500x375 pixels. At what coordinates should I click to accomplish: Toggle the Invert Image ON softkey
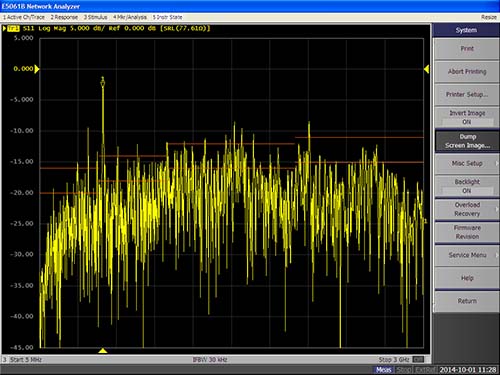click(x=467, y=118)
